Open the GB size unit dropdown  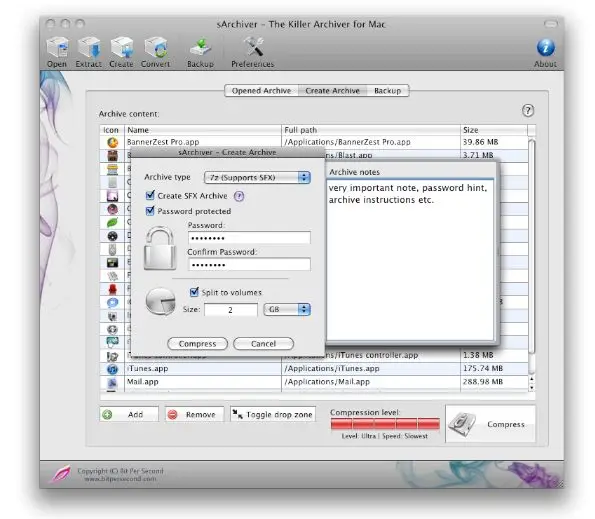[287, 310]
